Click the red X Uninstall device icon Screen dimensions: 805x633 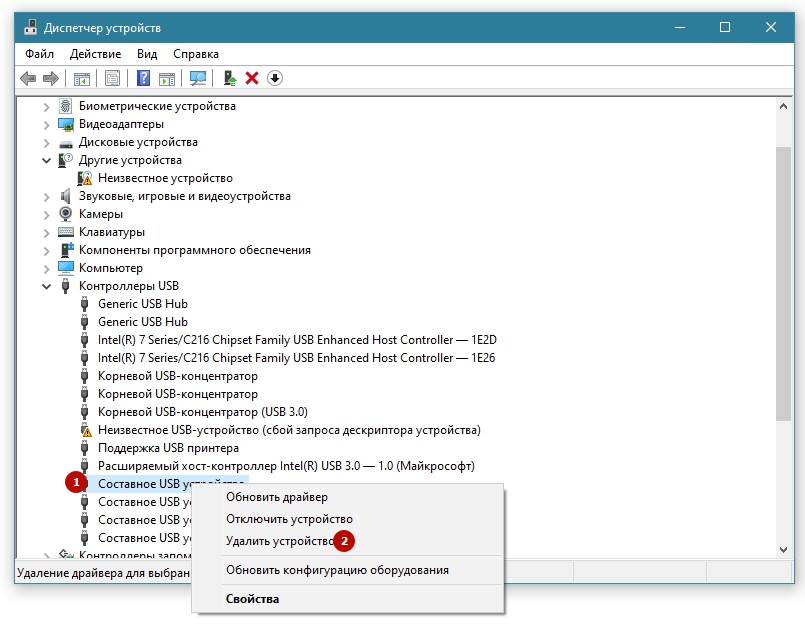(252, 78)
